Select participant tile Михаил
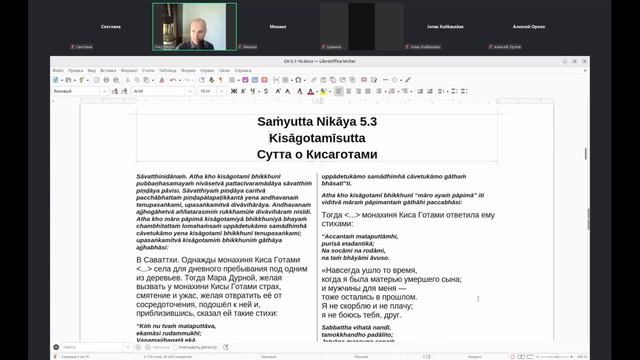This screenshot has height=360, width=640. (x=278, y=27)
